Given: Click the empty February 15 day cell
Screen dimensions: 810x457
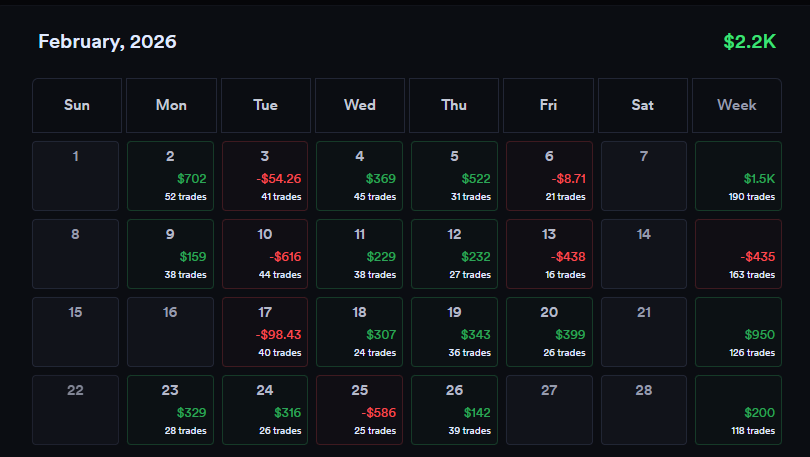Looking at the screenshot, I should click(x=75, y=332).
